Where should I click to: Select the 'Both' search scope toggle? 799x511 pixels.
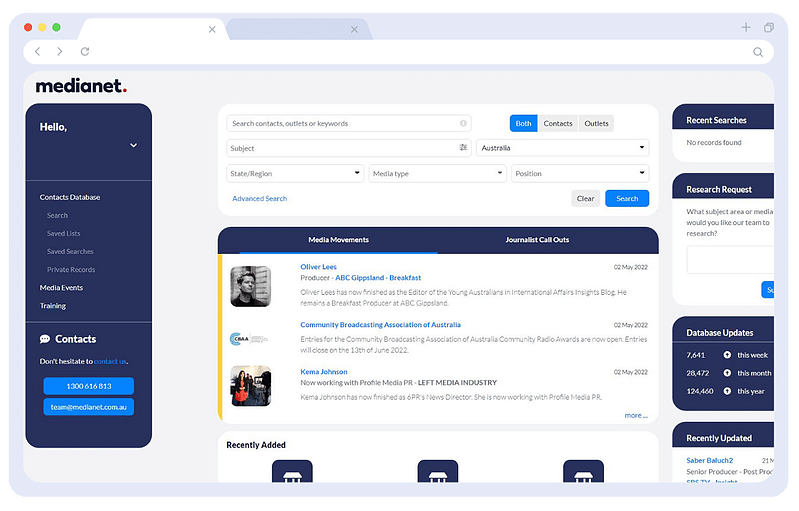click(x=523, y=124)
